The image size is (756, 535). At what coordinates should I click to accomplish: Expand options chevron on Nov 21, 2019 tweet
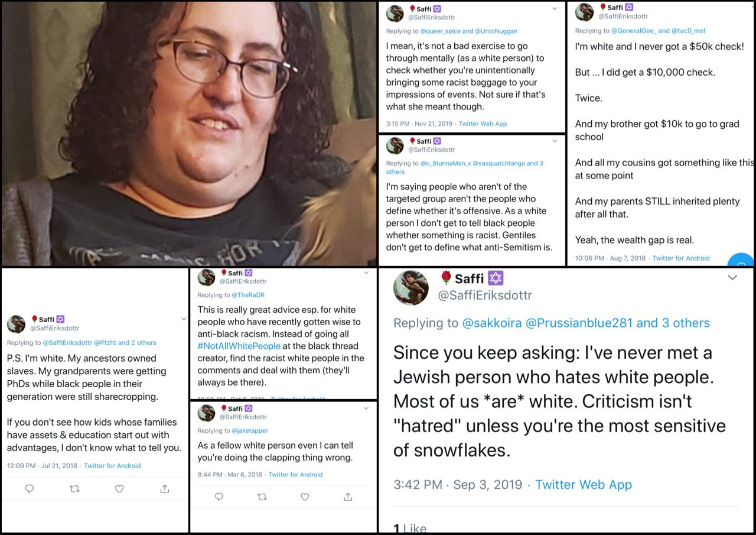tap(555, 9)
